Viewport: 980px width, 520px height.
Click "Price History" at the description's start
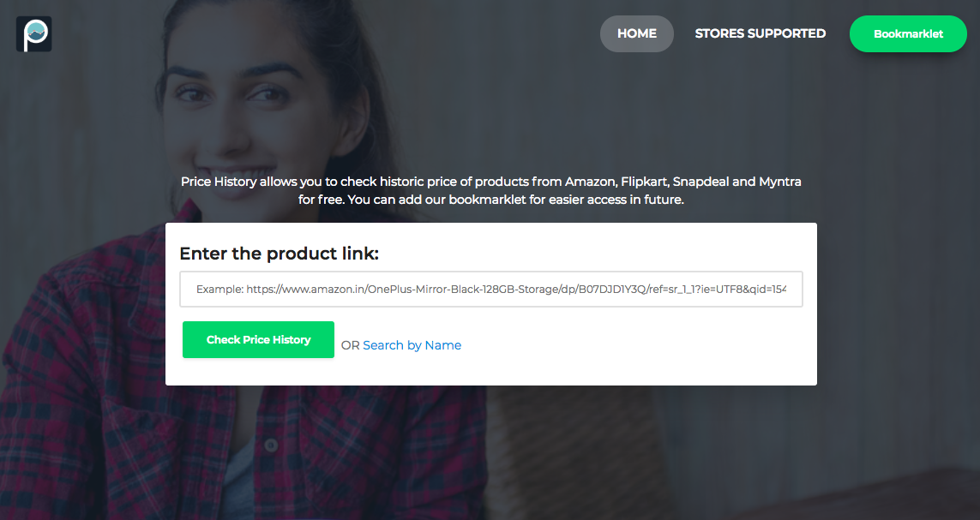(218, 182)
